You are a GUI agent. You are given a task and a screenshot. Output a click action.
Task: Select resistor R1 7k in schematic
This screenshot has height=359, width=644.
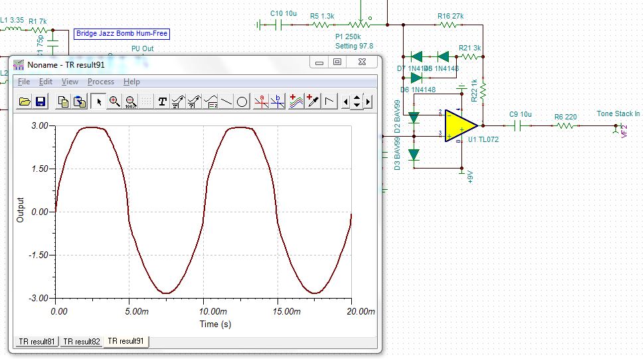39,30
